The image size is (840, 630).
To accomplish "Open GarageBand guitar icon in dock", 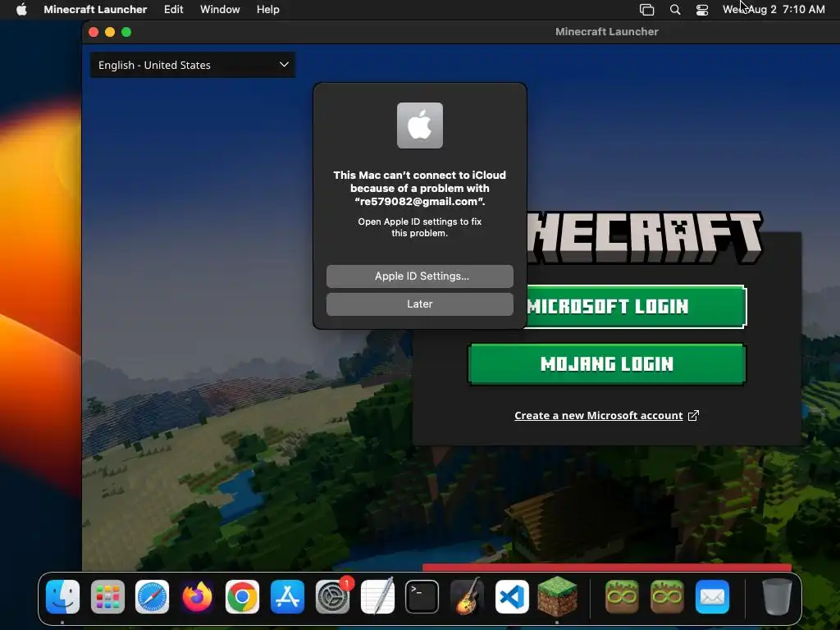I will pyautogui.click(x=467, y=596).
